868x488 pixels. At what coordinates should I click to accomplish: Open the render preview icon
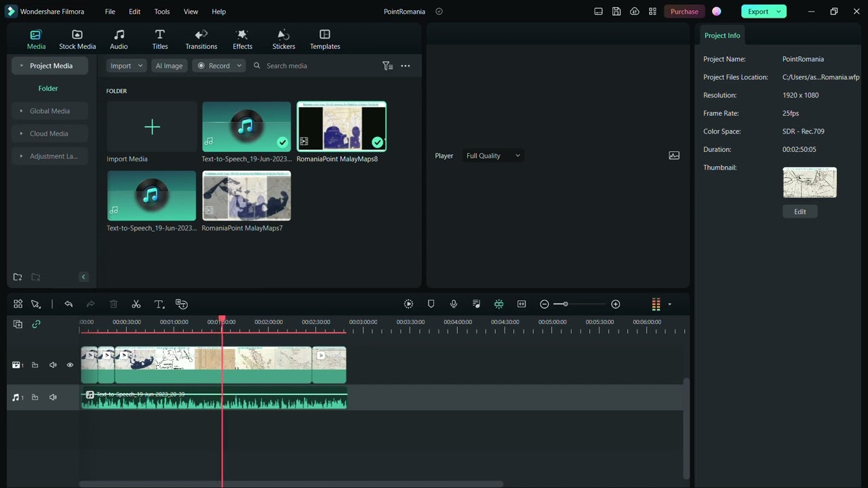coord(408,304)
